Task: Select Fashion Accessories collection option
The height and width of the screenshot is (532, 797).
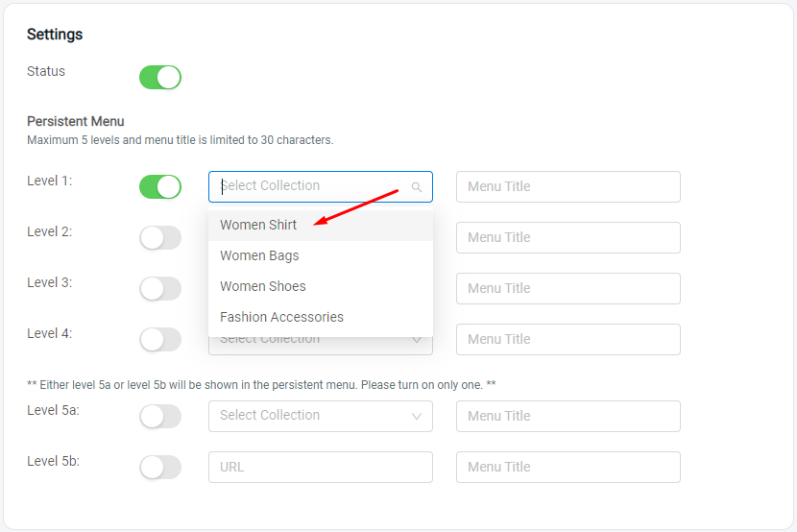Action: click(281, 317)
